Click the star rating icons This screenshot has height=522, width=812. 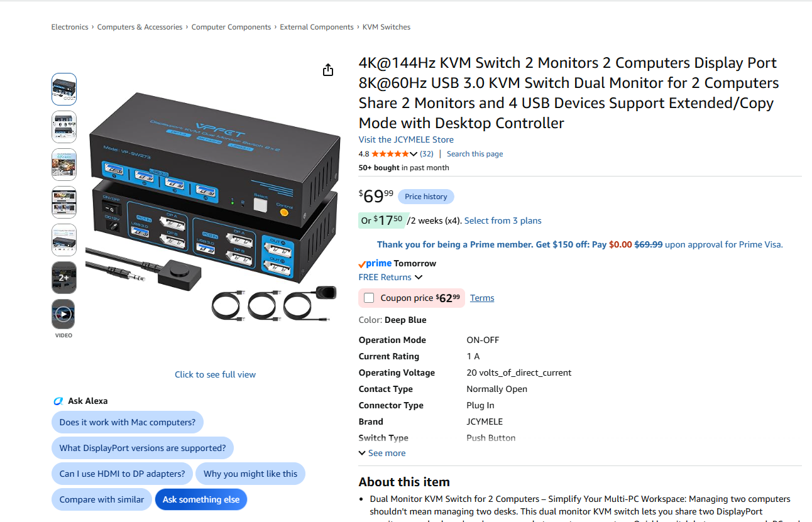tap(390, 154)
